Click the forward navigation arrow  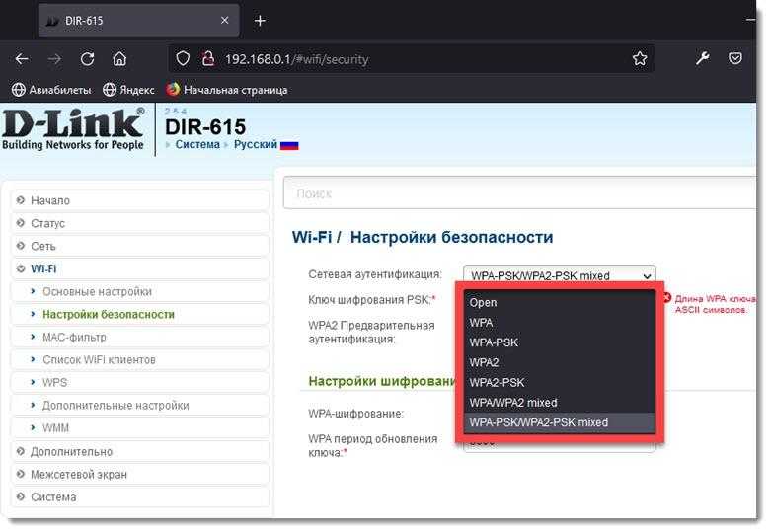(x=54, y=59)
